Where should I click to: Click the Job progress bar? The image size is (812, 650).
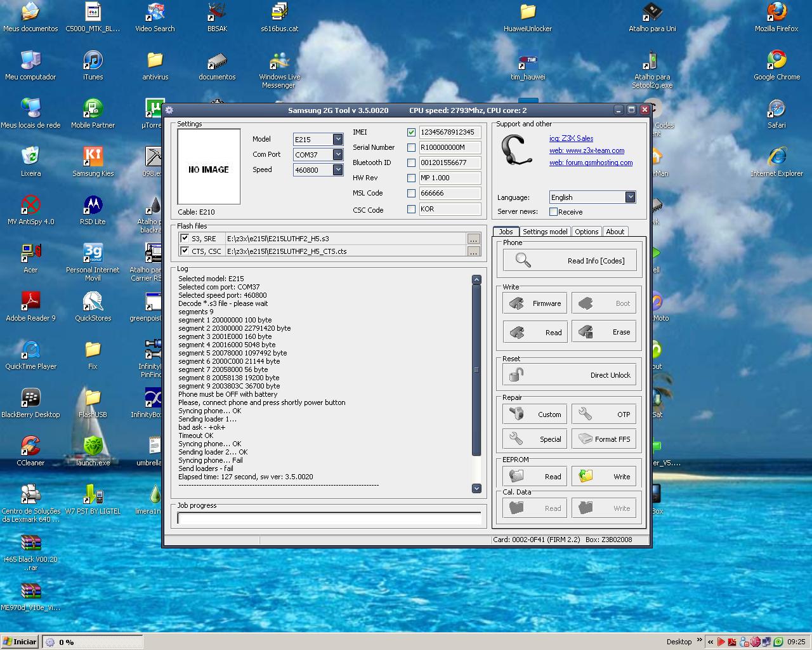coord(329,518)
